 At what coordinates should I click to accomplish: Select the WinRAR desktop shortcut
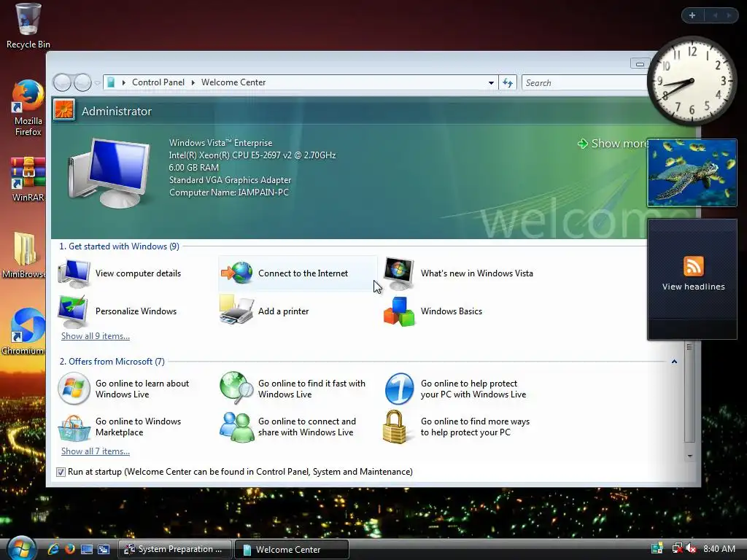coord(28,179)
